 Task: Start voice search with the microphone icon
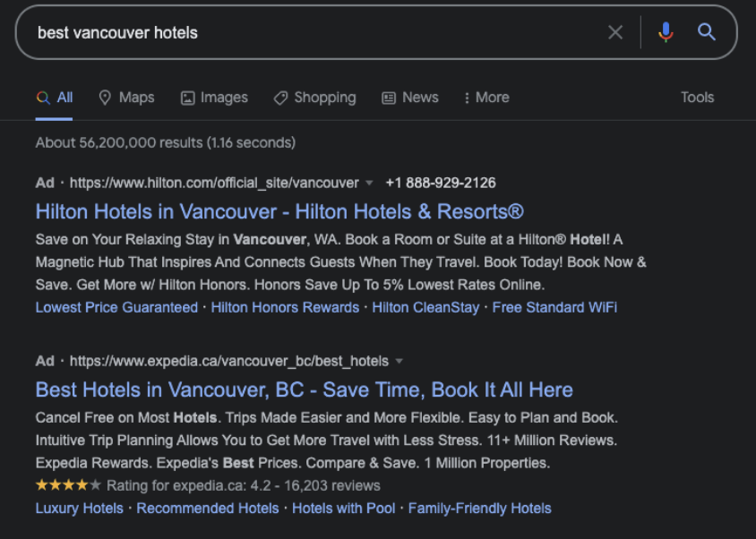[665, 33]
